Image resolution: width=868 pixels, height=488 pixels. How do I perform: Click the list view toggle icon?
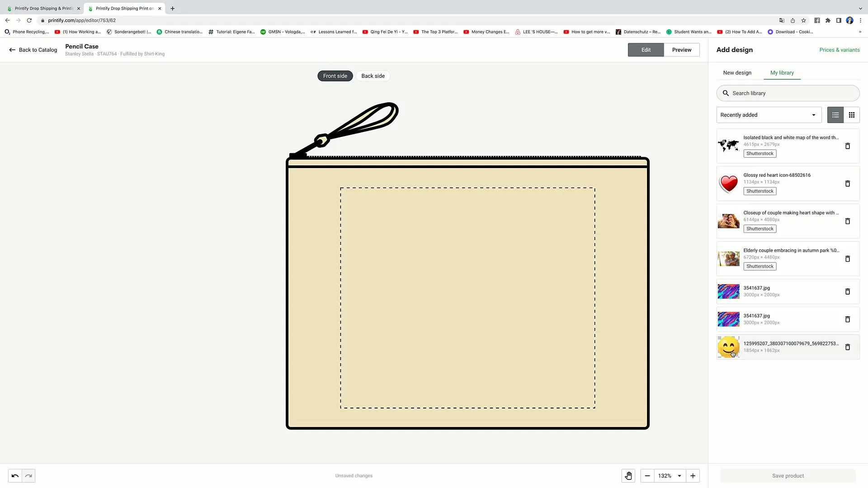(835, 114)
